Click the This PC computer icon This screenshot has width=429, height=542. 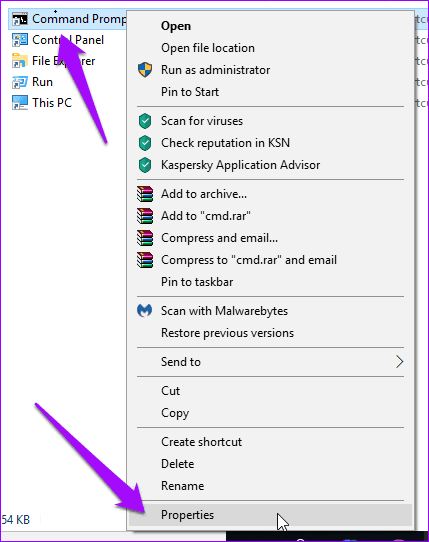point(19,103)
